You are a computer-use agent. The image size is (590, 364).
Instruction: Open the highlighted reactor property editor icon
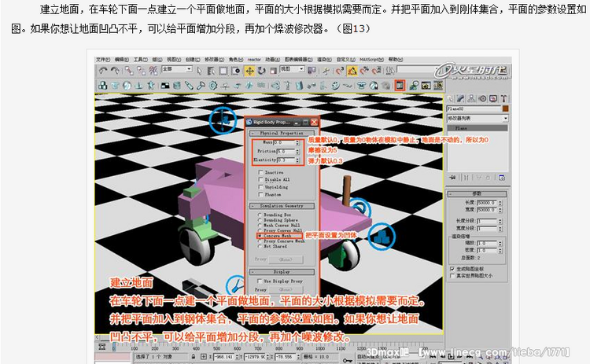coord(400,86)
